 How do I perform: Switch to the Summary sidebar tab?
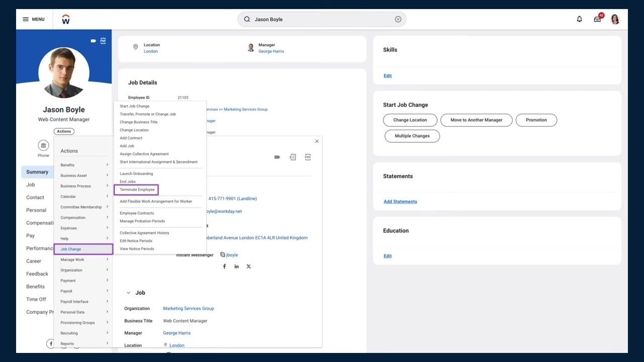[37, 172]
